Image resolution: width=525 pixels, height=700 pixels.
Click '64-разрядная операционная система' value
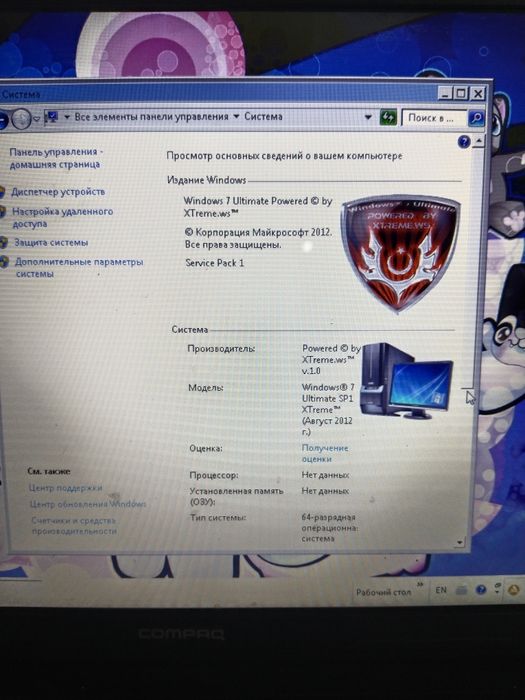329,528
